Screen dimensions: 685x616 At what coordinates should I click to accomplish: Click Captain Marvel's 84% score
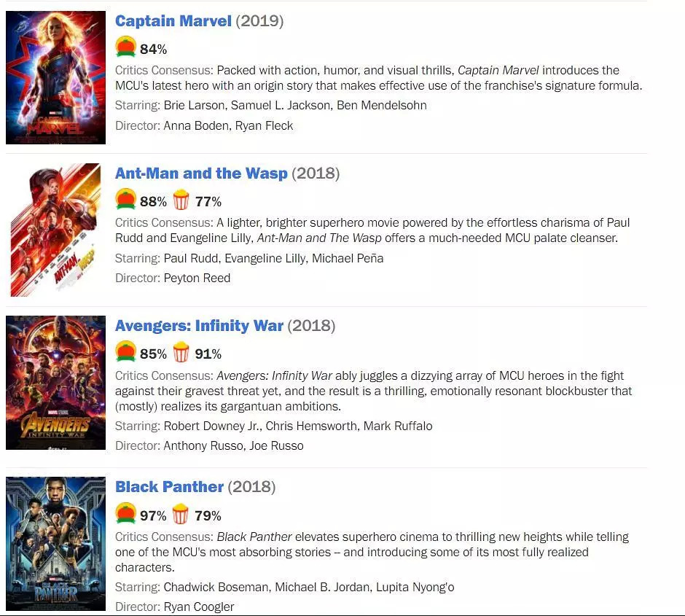[x=153, y=50]
